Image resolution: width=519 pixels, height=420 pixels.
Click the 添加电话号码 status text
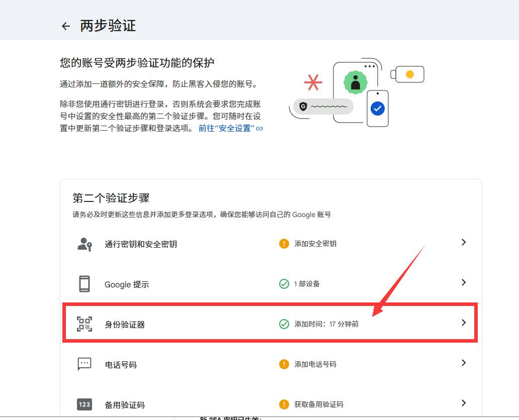point(315,364)
